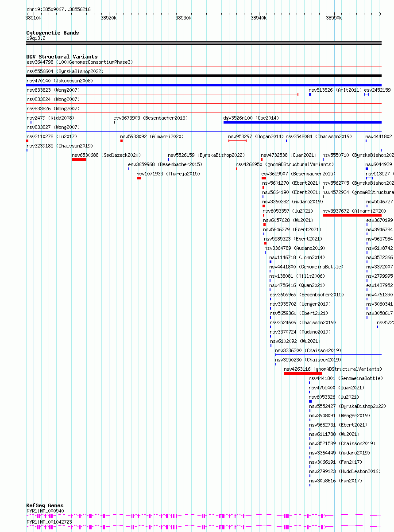
Task: Open variant nsv4732538 (Quan2021)
Action: coord(289,155)
